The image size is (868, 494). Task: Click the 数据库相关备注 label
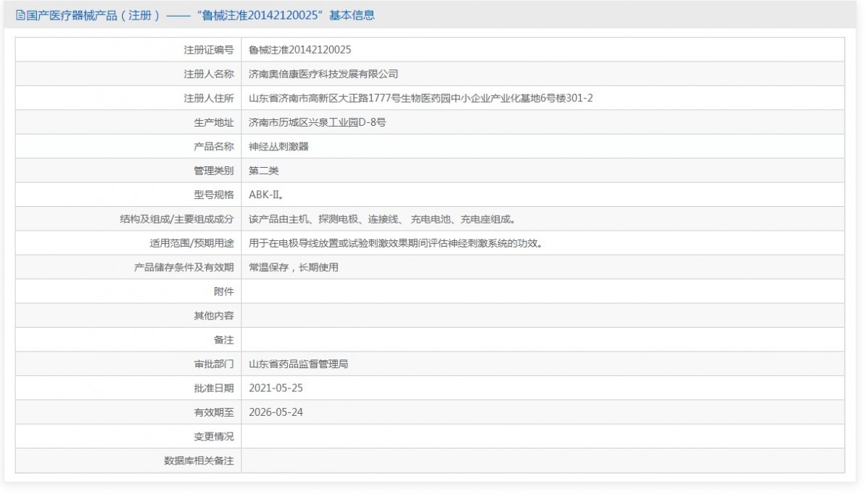pos(199,461)
